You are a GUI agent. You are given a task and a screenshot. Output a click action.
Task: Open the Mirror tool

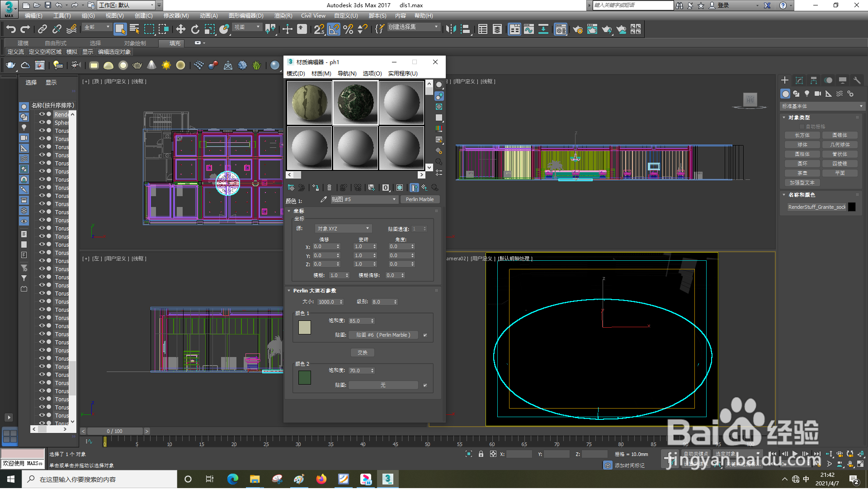click(x=451, y=29)
